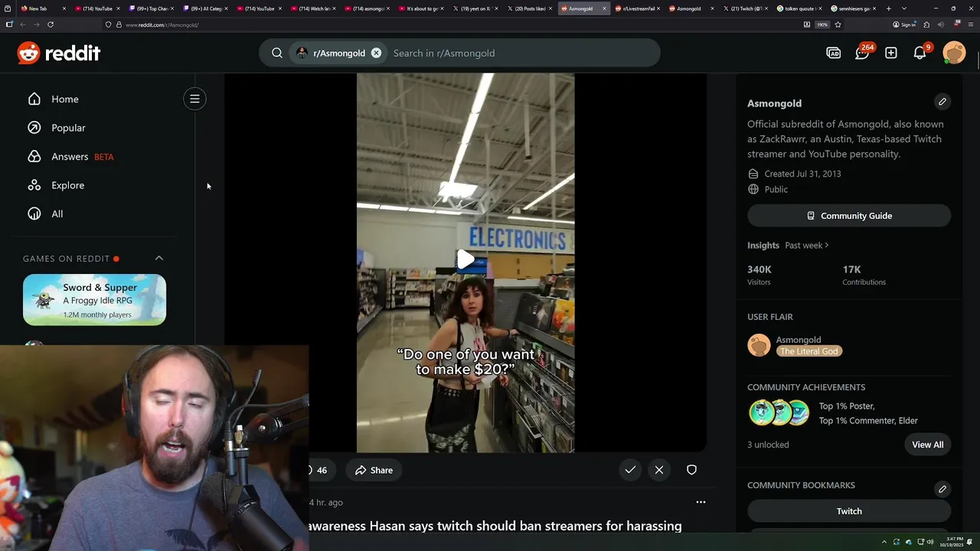Remove the post with the X icon
980x551 pixels.
(x=659, y=470)
